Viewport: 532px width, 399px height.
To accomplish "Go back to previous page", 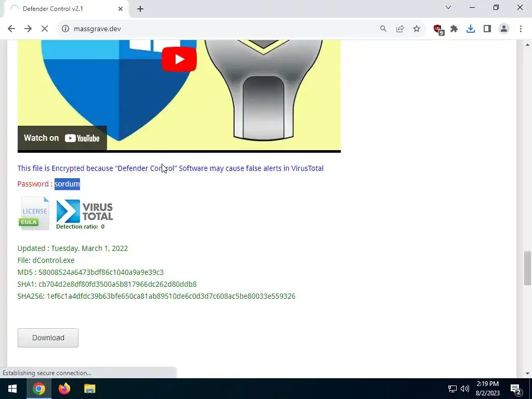I will click(x=11, y=29).
